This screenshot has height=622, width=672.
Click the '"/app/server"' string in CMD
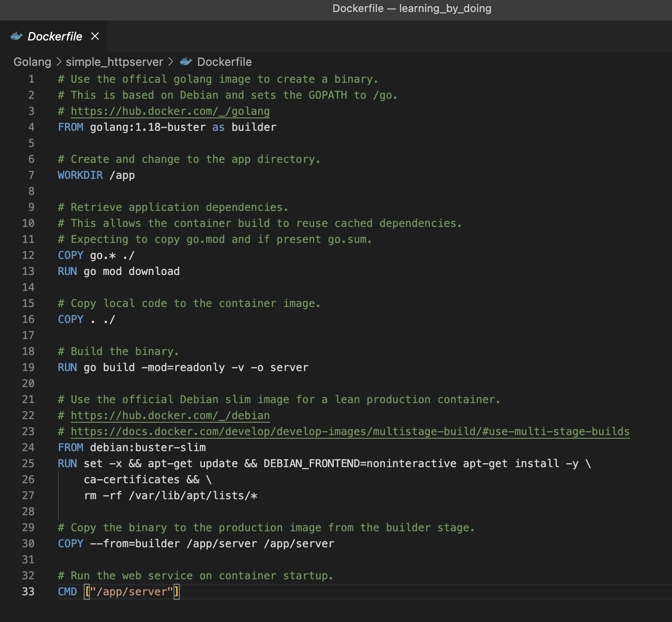click(x=132, y=592)
